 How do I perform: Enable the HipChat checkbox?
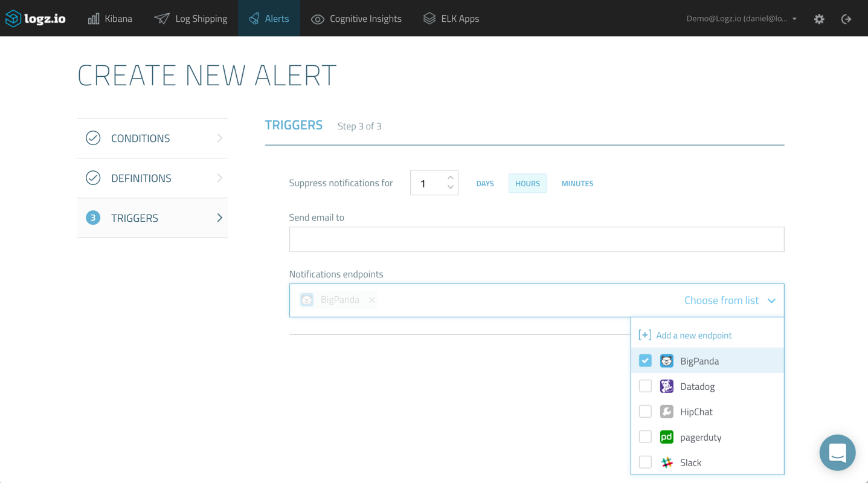click(x=645, y=412)
